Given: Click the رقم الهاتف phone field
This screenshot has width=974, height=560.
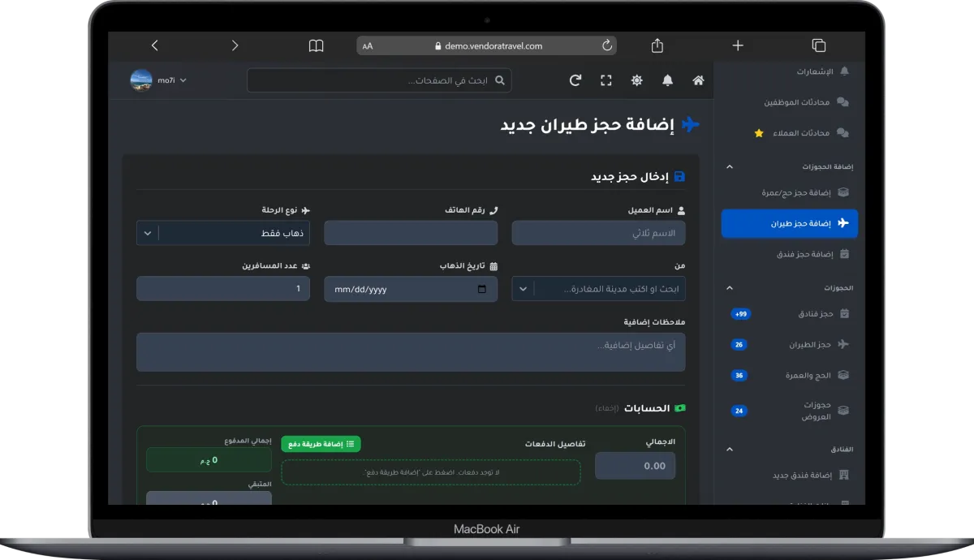Looking at the screenshot, I should coord(411,233).
